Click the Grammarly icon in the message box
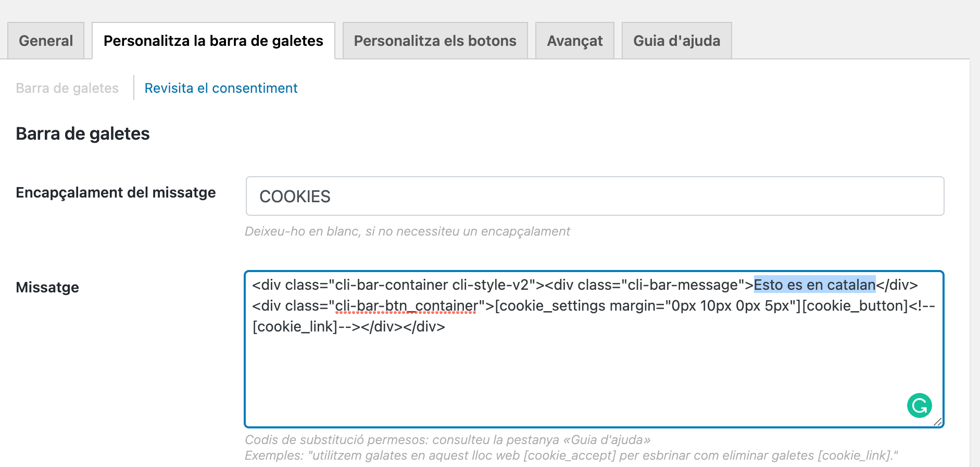Viewport: 980px width, 467px height. (919, 405)
